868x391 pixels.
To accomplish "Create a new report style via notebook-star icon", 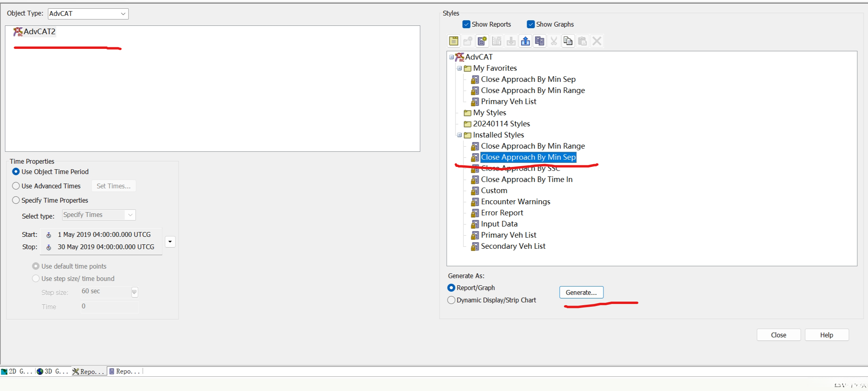I will coord(482,41).
